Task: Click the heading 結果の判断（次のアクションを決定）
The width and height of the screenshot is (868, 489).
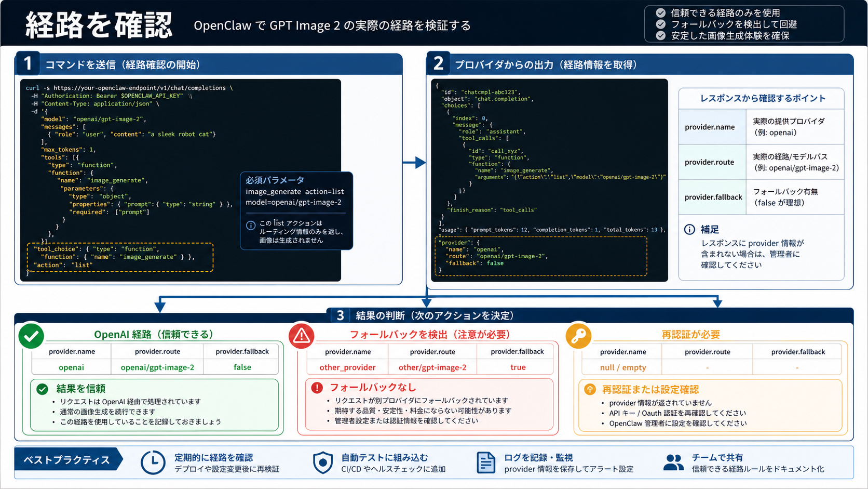Action: pyautogui.click(x=435, y=315)
